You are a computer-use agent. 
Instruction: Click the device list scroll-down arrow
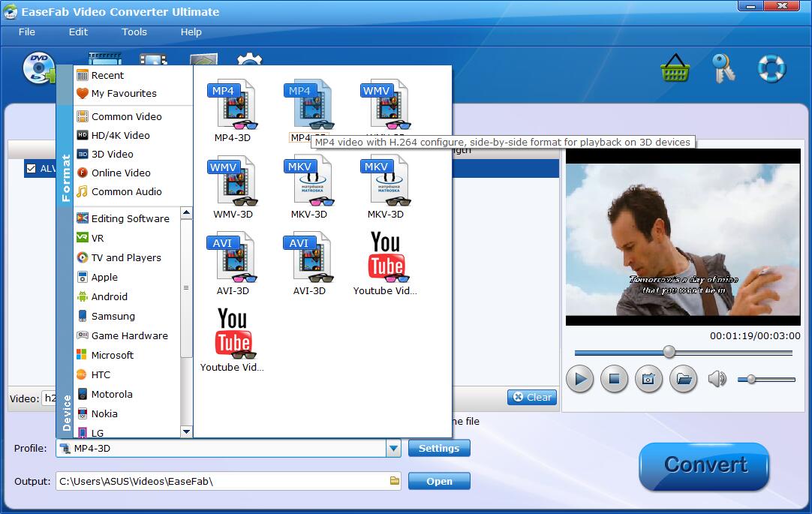(186, 431)
